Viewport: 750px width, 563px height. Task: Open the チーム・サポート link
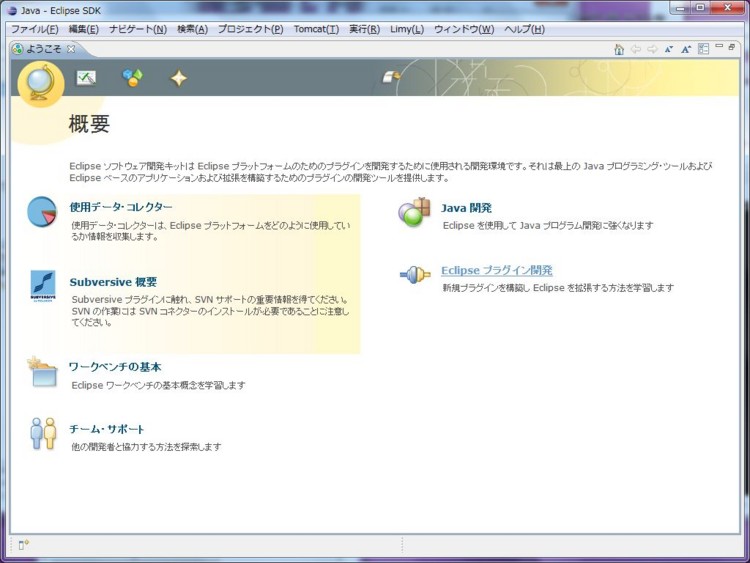(x=107, y=429)
